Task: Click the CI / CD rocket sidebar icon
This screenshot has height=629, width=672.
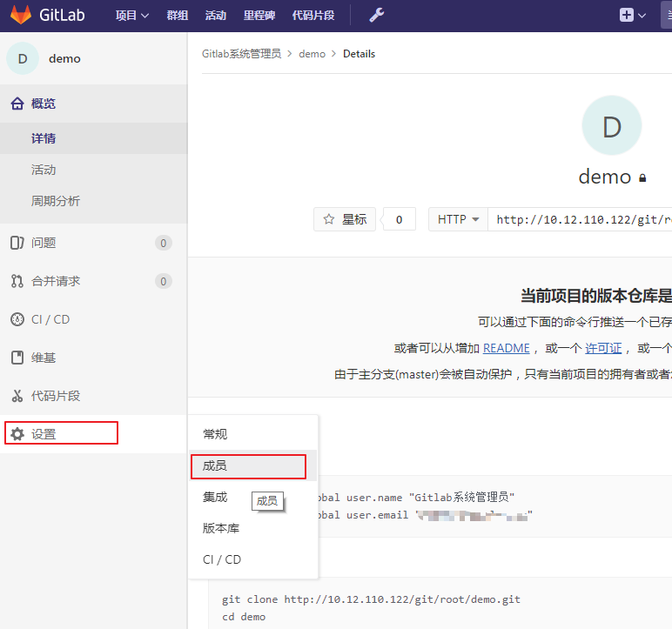Action: [17, 319]
